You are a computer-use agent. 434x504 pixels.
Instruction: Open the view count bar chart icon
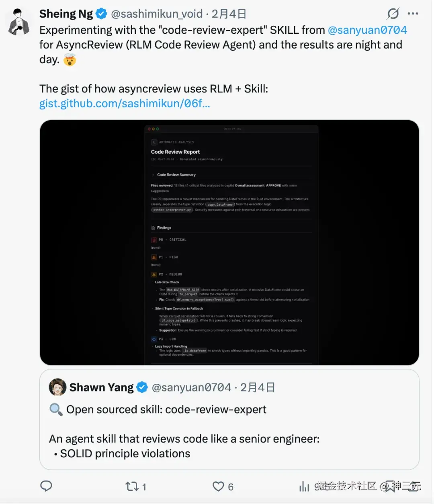pos(304,487)
